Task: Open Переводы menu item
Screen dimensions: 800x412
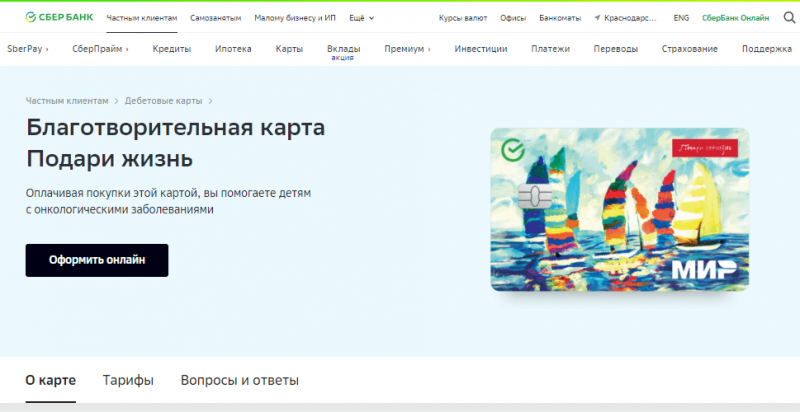Action: tap(615, 49)
